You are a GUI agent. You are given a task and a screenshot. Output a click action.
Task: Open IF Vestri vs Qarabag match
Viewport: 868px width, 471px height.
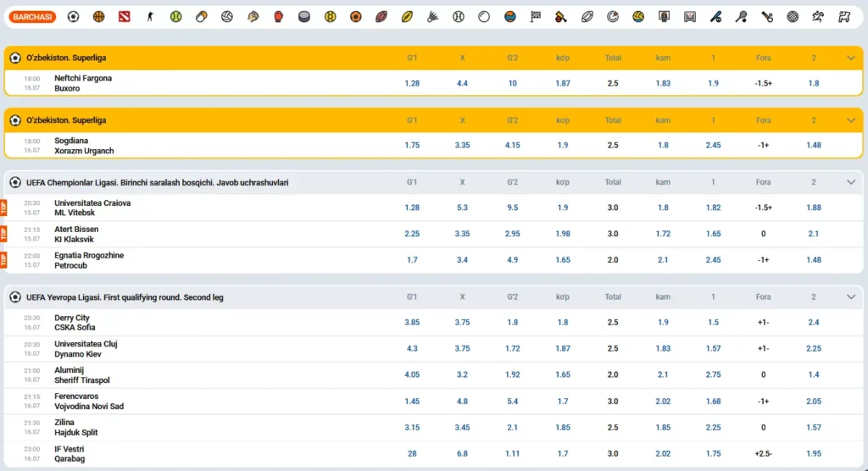pyautogui.click(x=70, y=454)
